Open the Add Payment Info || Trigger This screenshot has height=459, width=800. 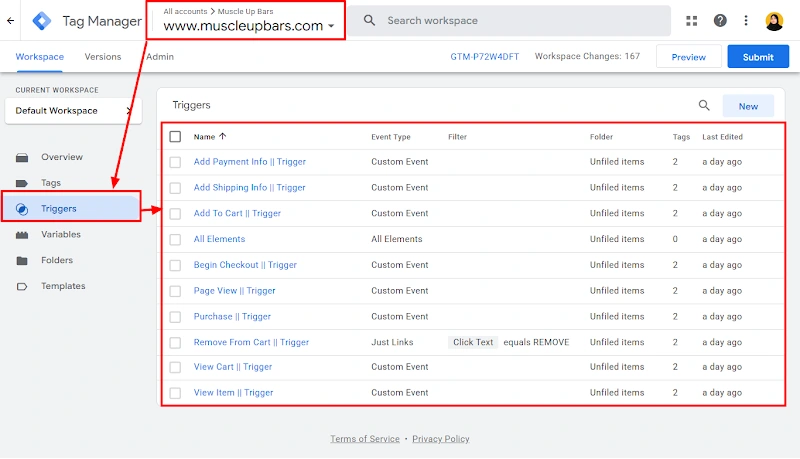click(249, 162)
